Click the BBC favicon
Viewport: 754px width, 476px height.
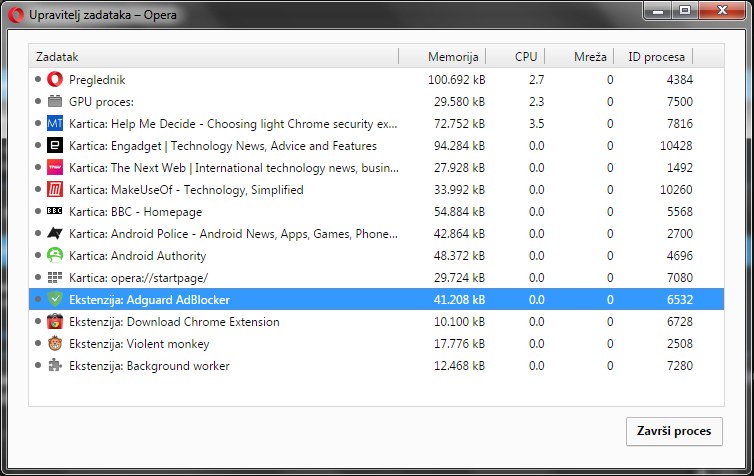[x=55, y=211]
